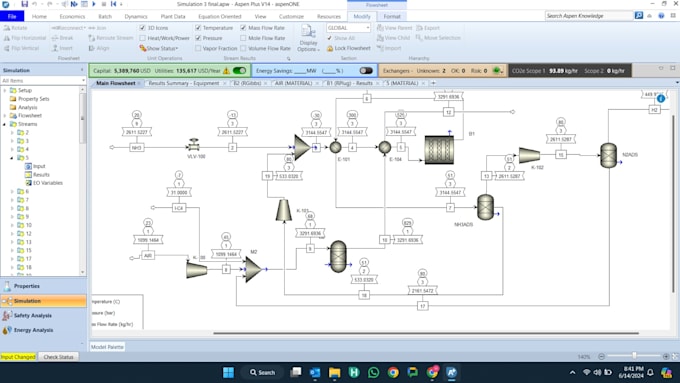
Task: Click Input under stream 5
Action: [39, 166]
